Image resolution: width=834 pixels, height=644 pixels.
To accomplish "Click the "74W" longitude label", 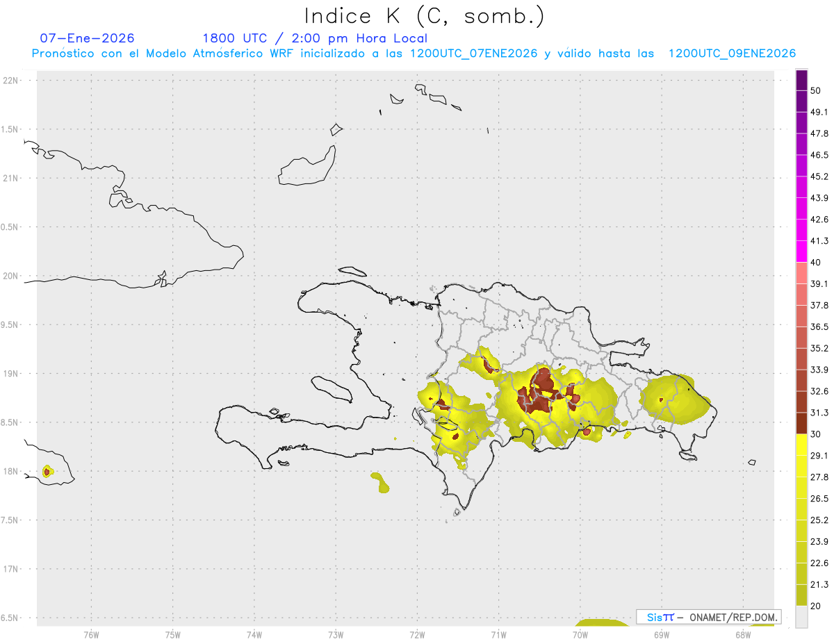I will coord(254,634).
